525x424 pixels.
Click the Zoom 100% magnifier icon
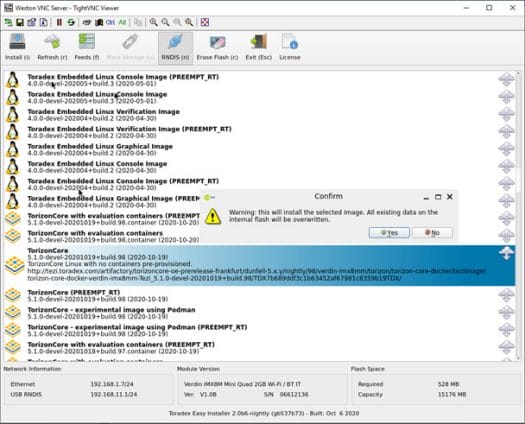[177, 22]
